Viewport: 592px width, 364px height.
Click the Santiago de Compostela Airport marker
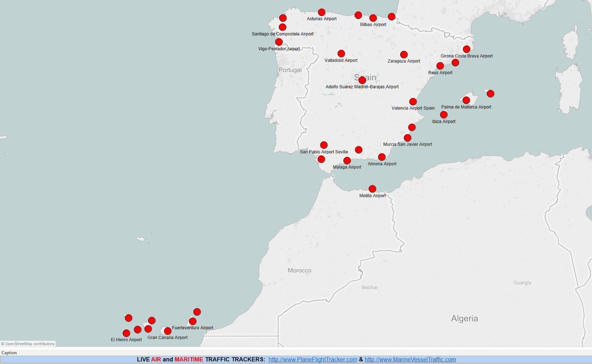282,27
